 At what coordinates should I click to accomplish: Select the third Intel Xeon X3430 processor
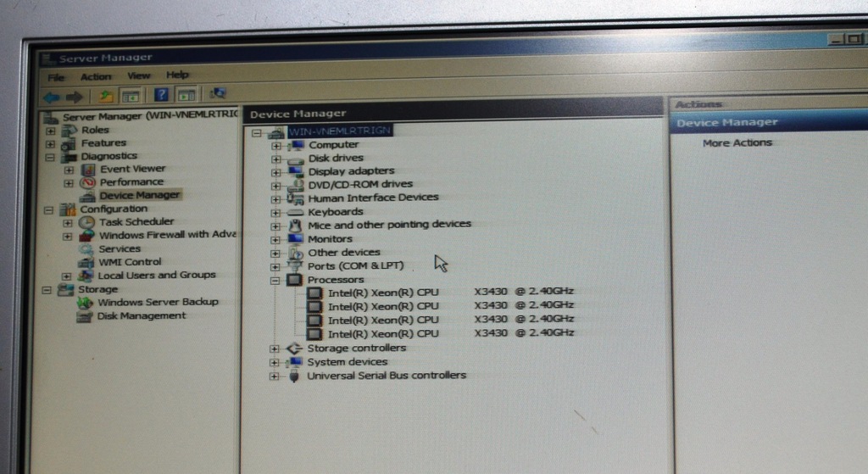[x=451, y=320]
